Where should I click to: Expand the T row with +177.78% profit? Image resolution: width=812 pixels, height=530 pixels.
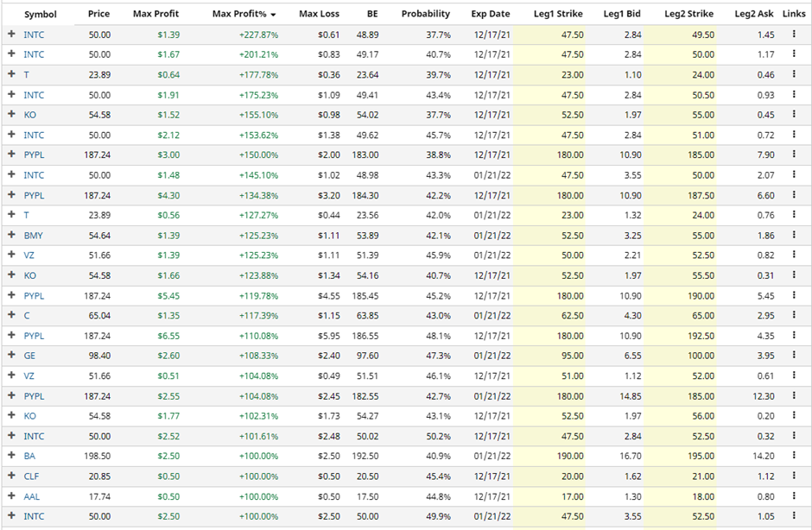click(11, 74)
